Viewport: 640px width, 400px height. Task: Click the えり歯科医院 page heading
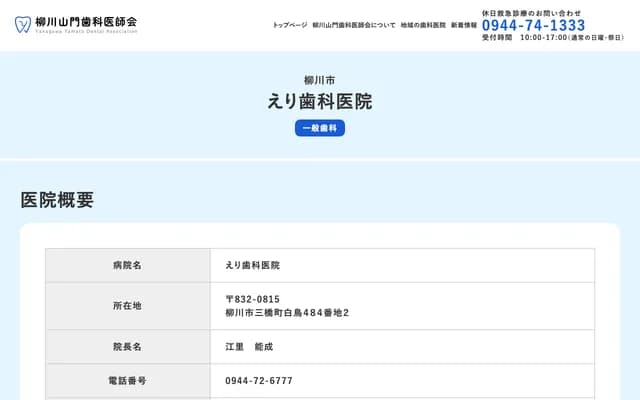320,102
